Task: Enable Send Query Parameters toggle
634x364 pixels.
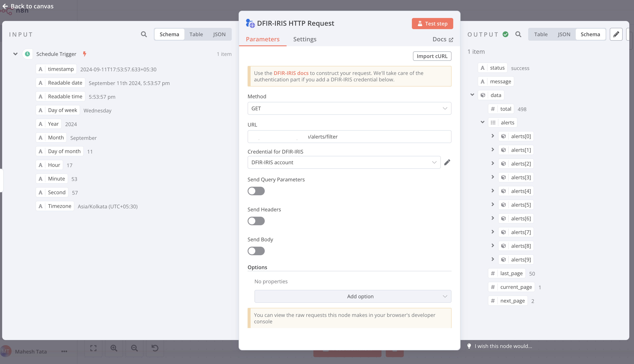Action: click(256, 191)
